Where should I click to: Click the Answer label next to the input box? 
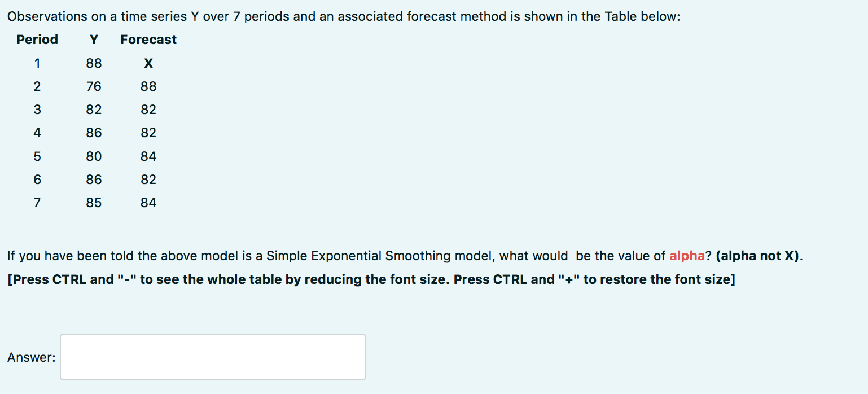[x=31, y=357]
